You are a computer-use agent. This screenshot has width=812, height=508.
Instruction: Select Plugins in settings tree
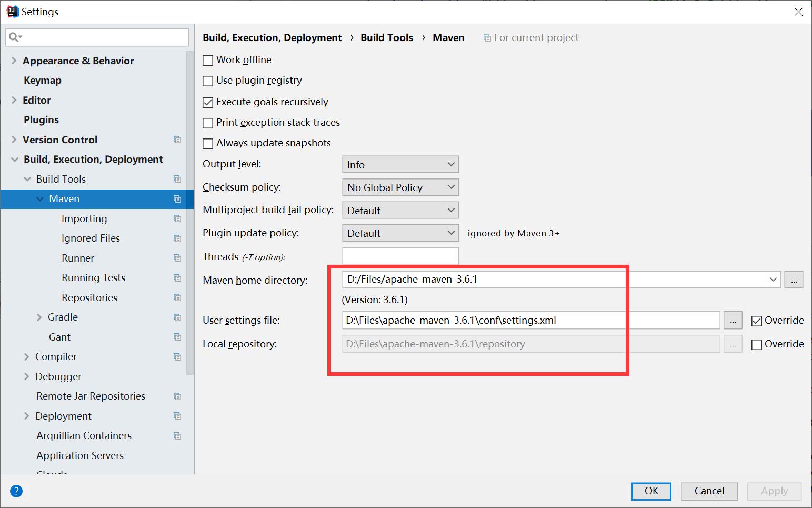[x=41, y=120]
